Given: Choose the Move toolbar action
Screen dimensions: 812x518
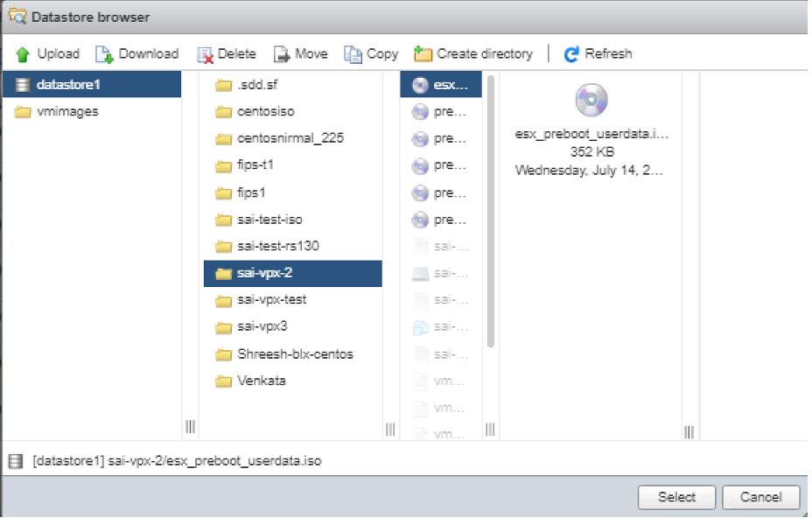Looking at the screenshot, I should [x=300, y=54].
